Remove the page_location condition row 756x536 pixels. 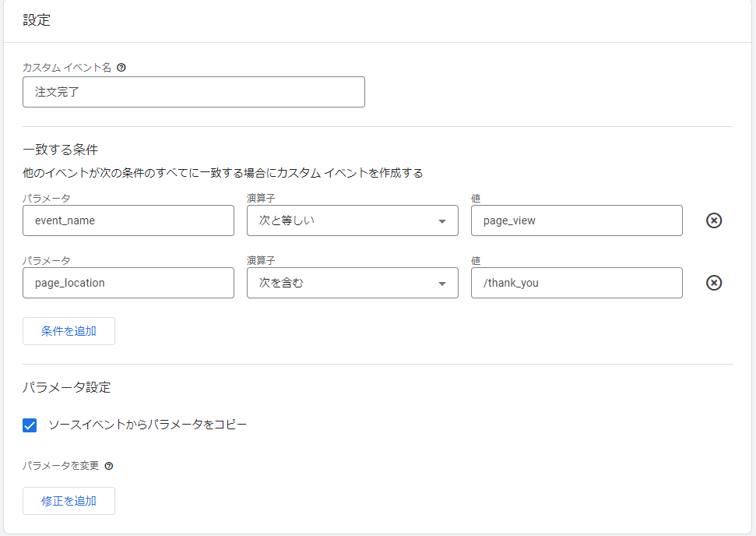tap(713, 283)
